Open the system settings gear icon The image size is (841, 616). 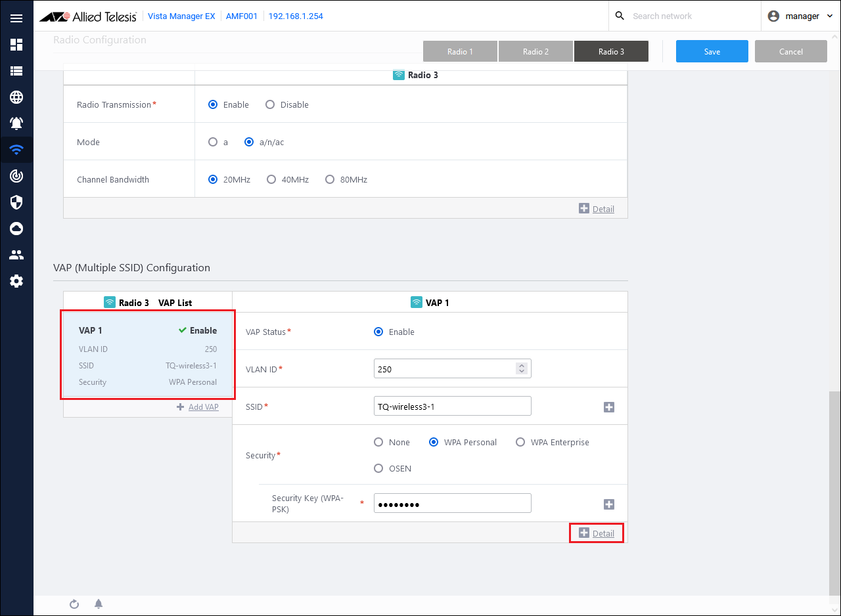[x=16, y=281]
